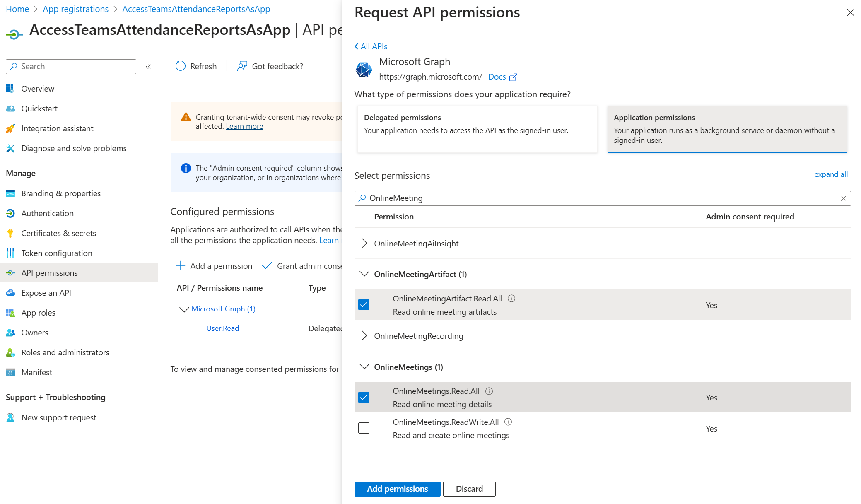Click the Certificates & secrets key icon
861x504 pixels.
pos(10,233)
